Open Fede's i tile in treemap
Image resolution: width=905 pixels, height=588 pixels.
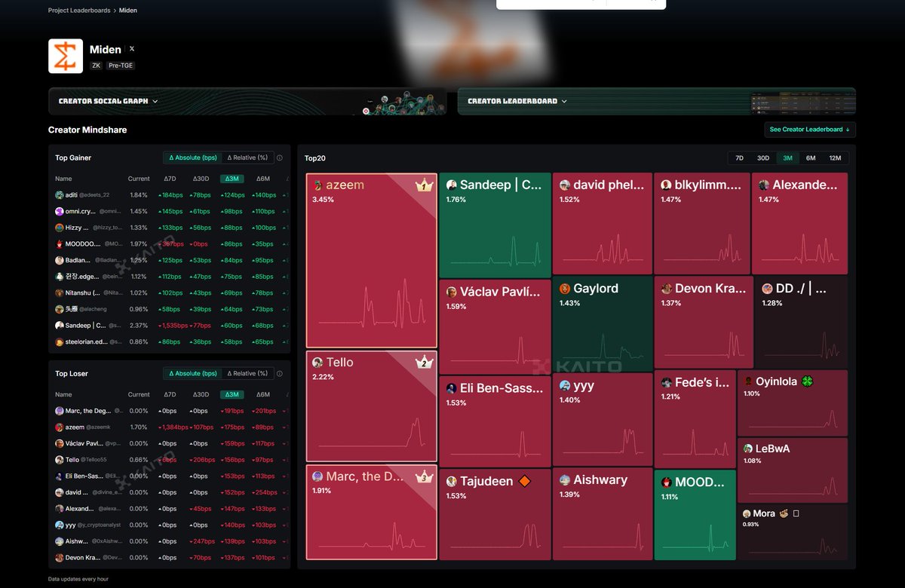click(694, 419)
